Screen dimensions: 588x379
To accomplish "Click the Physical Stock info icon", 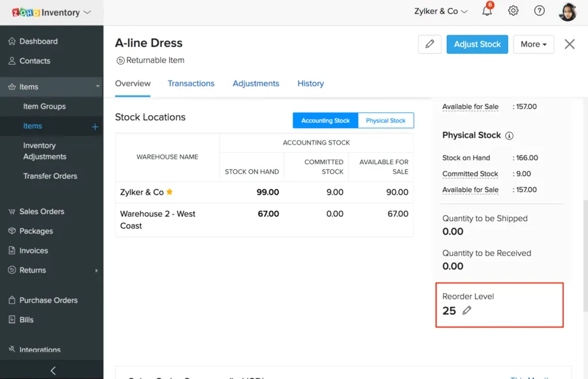I will coord(510,136).
